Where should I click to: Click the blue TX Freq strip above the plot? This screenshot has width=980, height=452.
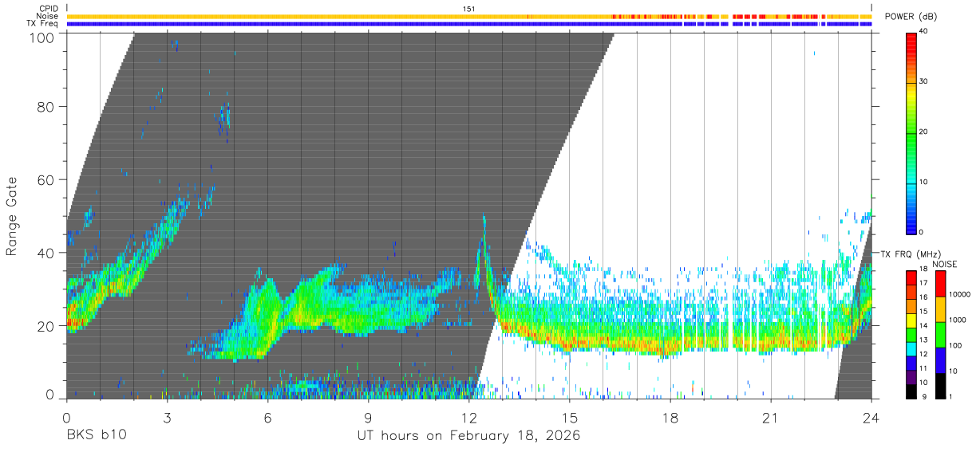[x=469, y=24]
